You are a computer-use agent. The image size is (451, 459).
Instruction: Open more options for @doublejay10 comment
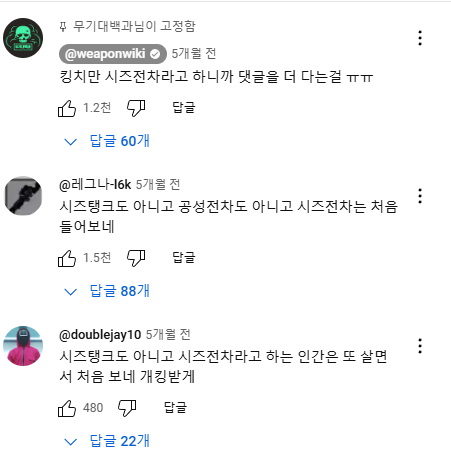(x=420, y=346)
